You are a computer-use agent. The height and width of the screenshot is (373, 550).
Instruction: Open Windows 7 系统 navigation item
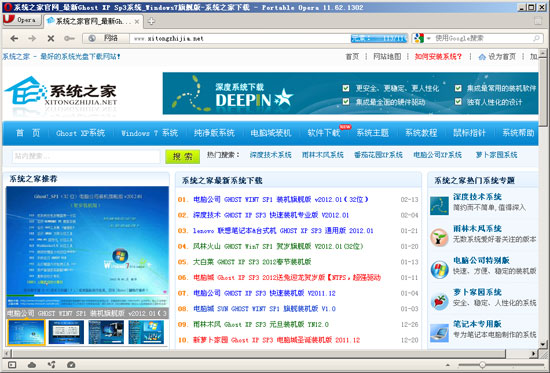pos(149,133)
